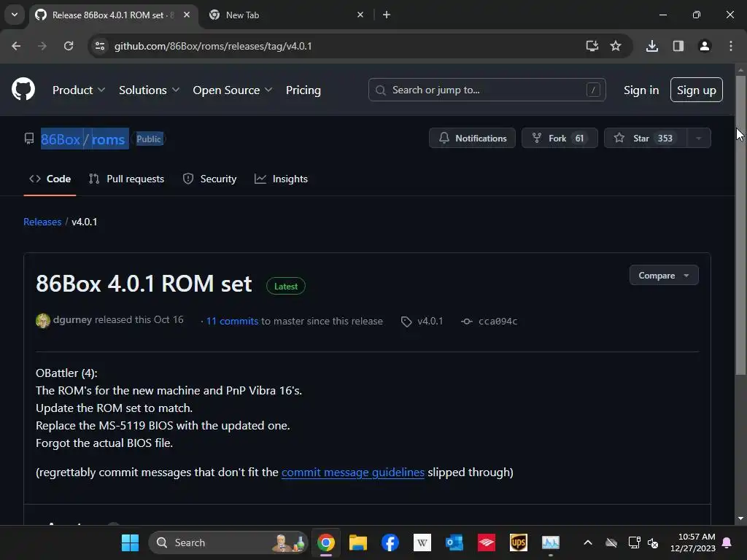Switch to the Security tab
The width and height of the screenshot is (747, 560).
pos(209,179)
